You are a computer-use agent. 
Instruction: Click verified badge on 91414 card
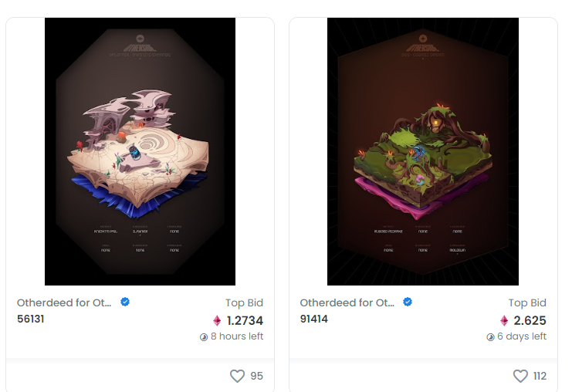[x=408, y=302]
